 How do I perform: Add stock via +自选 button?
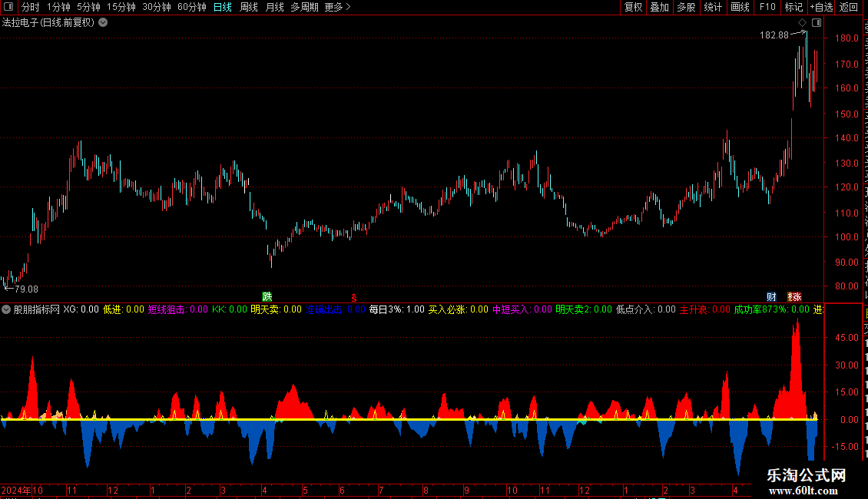821,7
